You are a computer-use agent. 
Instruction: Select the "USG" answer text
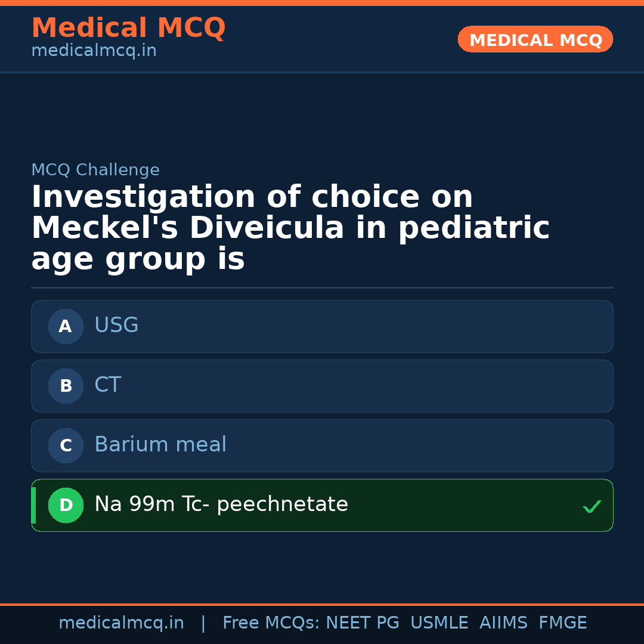tap(116, 326)
